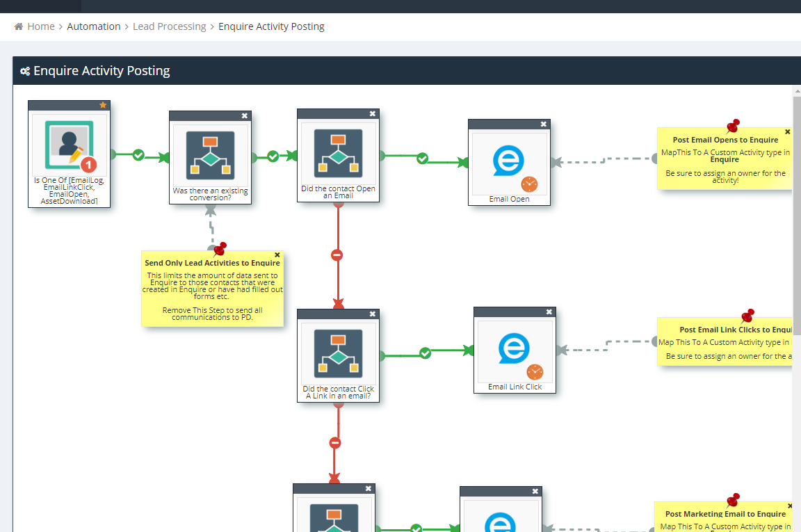Select the 'Did the contact Open an Email' decision icon

[x=338, y=153]
